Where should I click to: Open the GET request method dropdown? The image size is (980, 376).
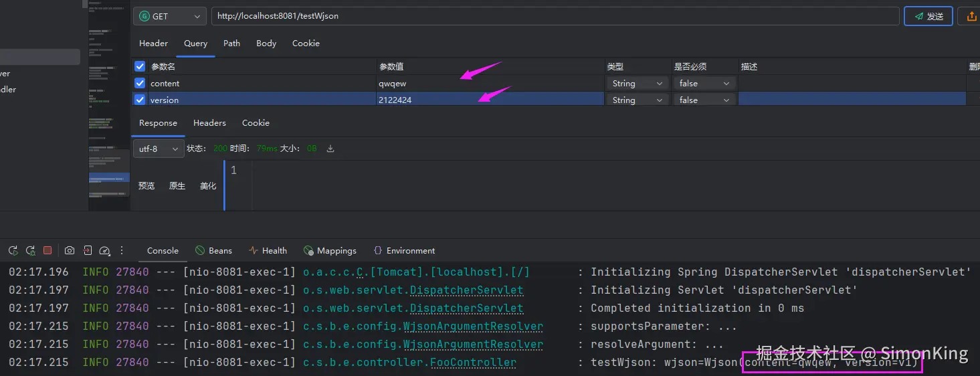click(x=169, y=16)
